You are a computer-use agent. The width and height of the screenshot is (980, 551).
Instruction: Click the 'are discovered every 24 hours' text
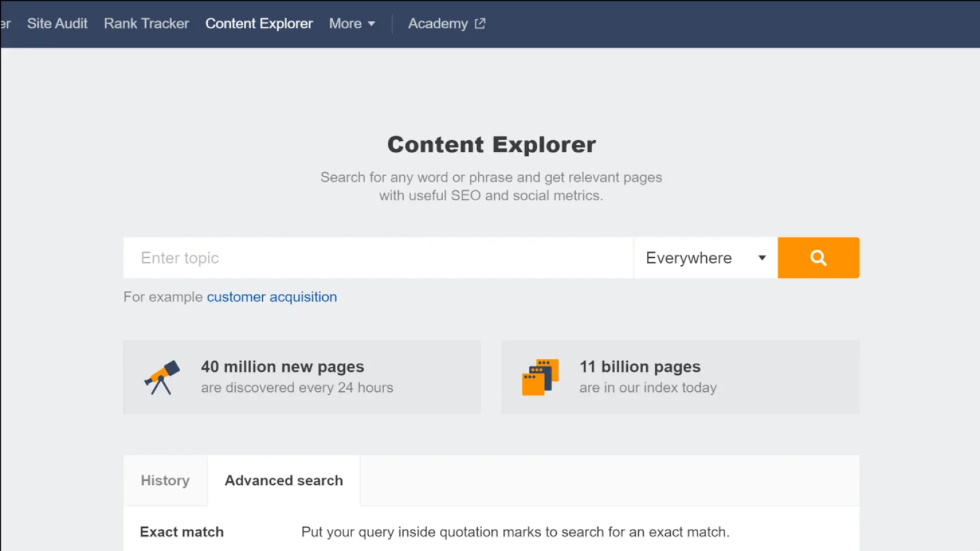pyautogui.click(x=297, y=388)
